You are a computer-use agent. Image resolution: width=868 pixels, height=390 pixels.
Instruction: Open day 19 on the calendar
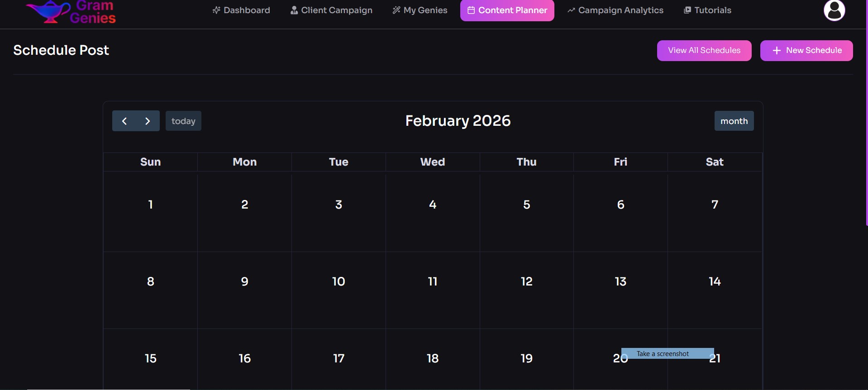[527, 360]
